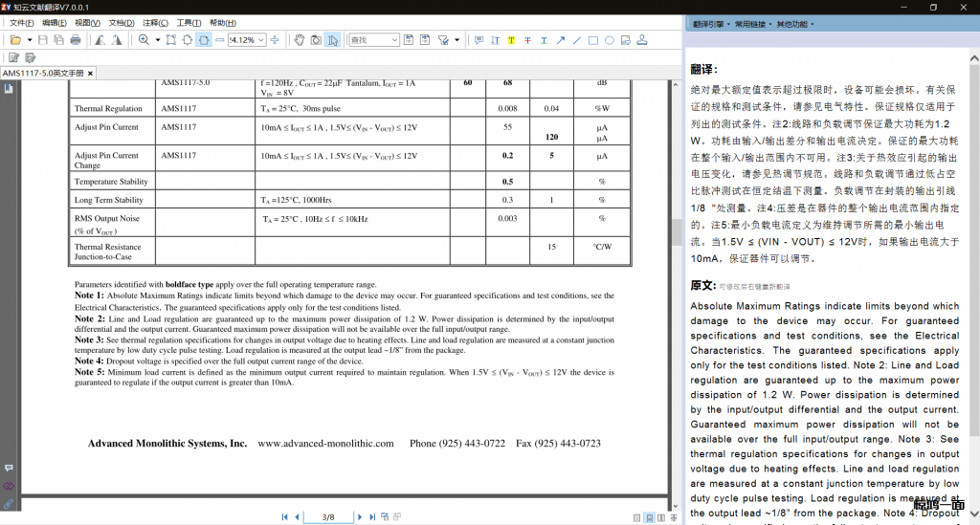Click the Print icon in toolbar
The height and width of the screenshot is (525, 980).
[x=76, y=40]
